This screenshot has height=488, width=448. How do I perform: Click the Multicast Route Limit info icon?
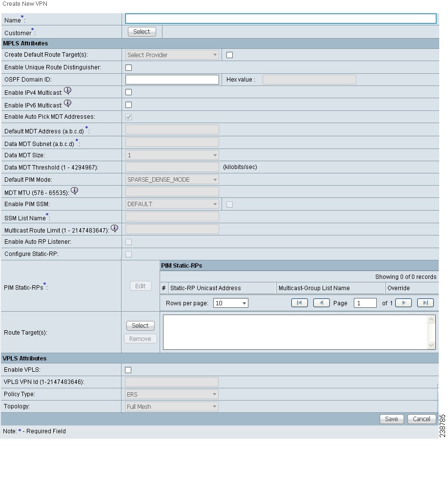tap(114, 229)
